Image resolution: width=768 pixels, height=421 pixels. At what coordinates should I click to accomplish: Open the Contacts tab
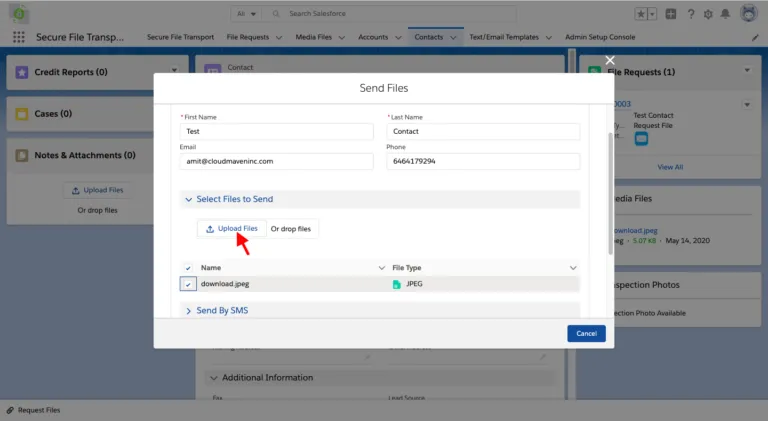click(429, 37)
